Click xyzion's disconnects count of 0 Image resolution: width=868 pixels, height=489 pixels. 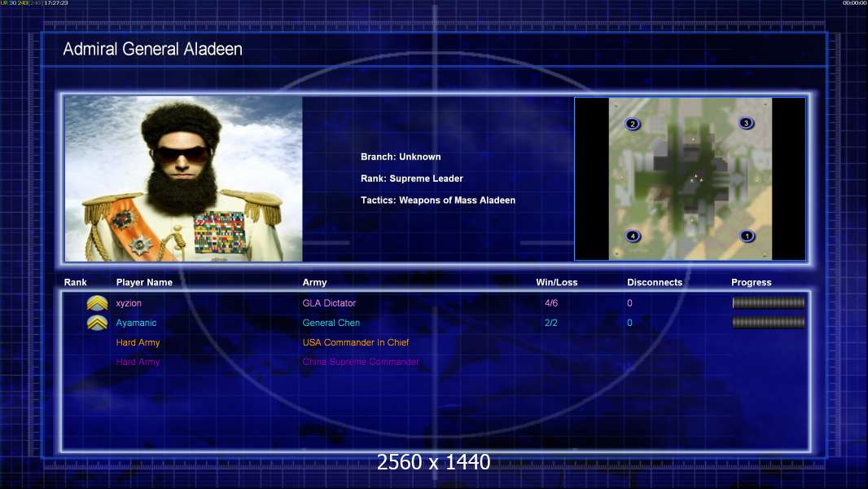(x=629, y=303)
